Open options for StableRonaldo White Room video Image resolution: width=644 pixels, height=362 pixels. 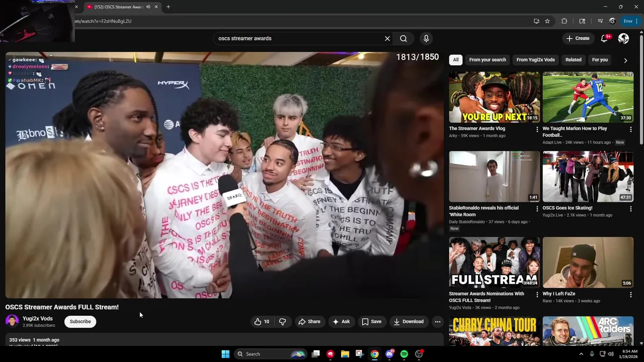coord(537,209)
